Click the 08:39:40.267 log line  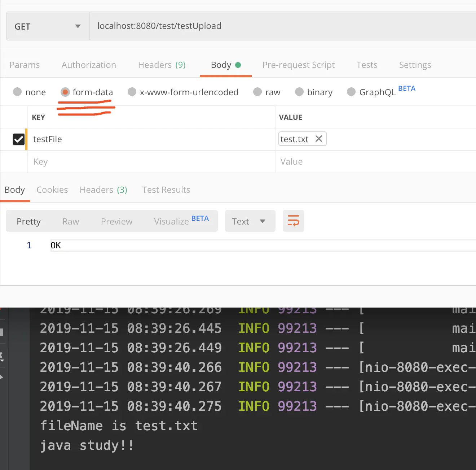coord(258,387)
